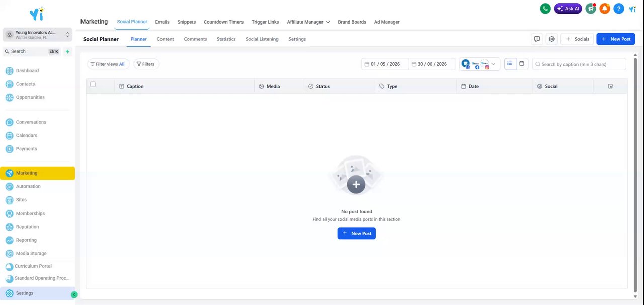Viewport: 644px width, 305px height.
Task: Open the Emails tab
Action: pyautogui.click(x=162, y=22)
